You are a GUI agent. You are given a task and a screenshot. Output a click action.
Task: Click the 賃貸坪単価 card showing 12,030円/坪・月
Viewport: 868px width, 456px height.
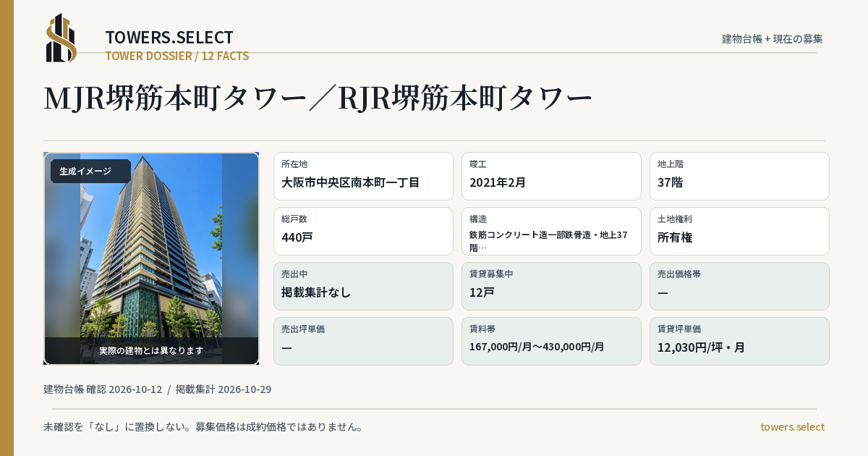(739, 341)
